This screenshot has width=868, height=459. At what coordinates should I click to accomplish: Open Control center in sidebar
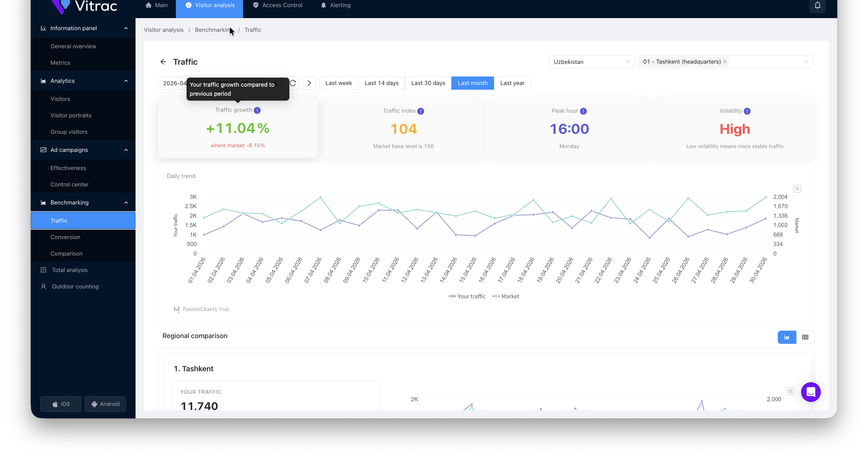(x=83, y=184)
